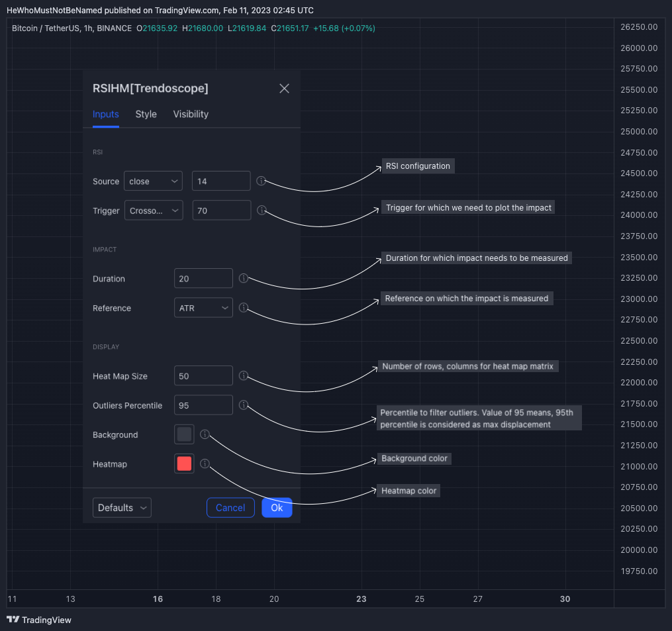Click the Trigger level field showing 70
672x631 pixels.
(222, 210)
